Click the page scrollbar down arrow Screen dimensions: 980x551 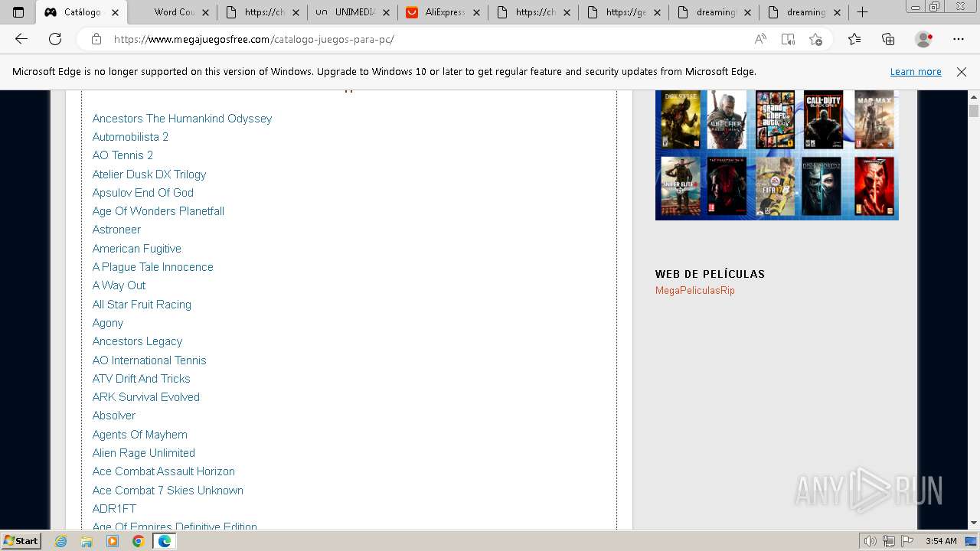(974, 523)
